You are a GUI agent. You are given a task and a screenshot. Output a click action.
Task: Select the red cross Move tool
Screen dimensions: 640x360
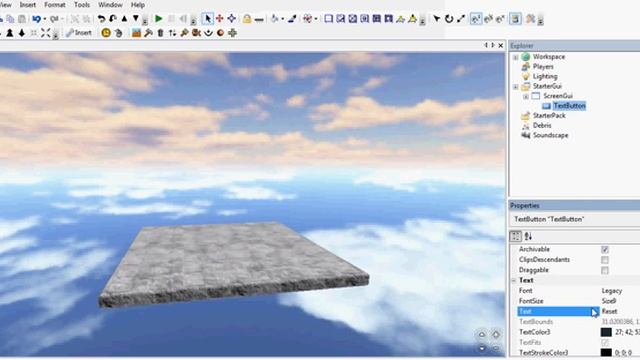(x=220, y=18)
